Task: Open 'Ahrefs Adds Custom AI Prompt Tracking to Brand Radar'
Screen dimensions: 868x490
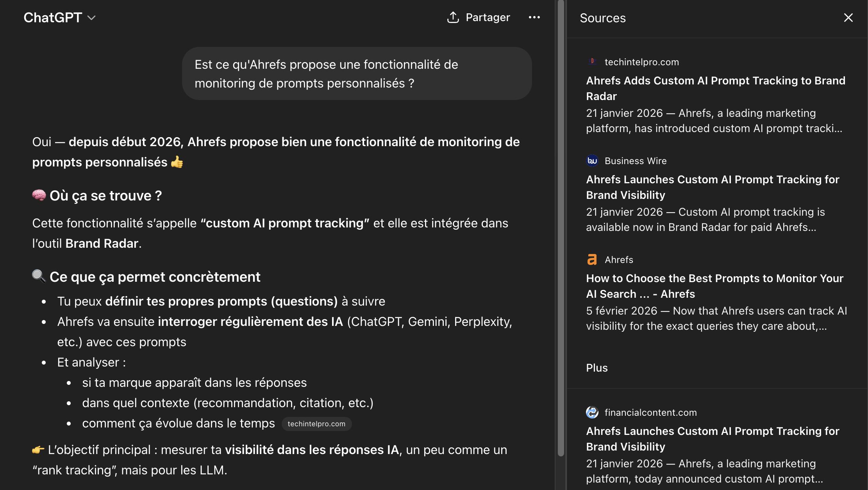Action: tap(715, 88)
